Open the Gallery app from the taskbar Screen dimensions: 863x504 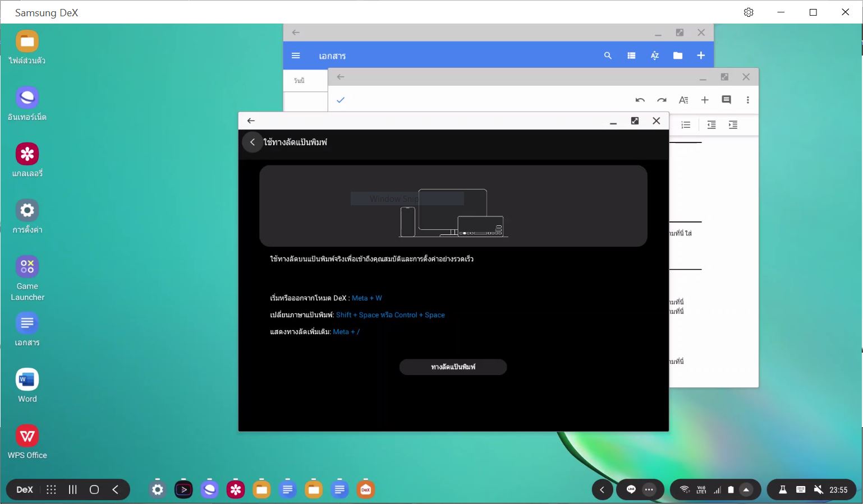point(236,489)
